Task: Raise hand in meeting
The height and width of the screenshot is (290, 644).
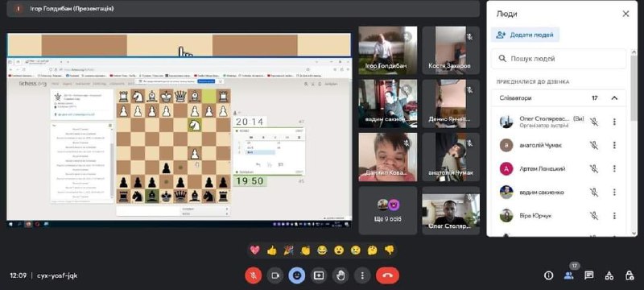Action: (x=341, y=275)
